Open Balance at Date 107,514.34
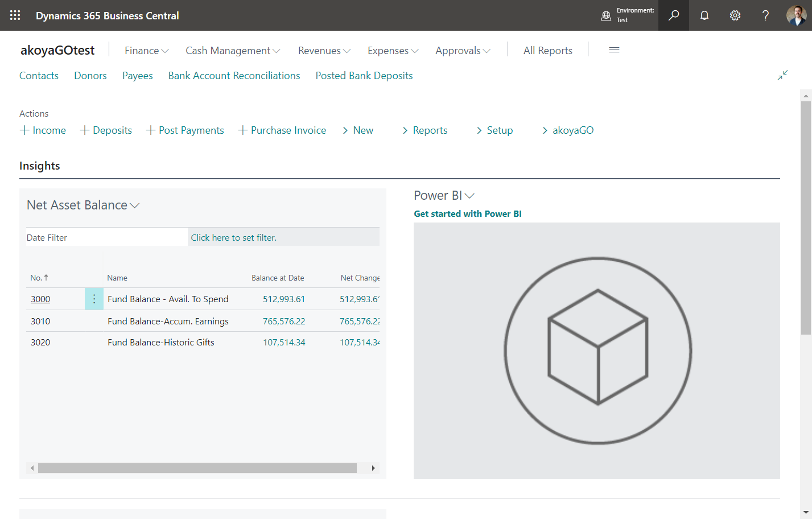Screen dimensions: 812x519 coord(284,343)
